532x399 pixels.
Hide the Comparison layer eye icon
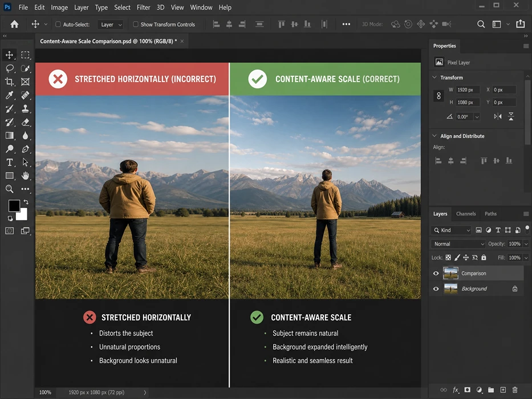436,274
